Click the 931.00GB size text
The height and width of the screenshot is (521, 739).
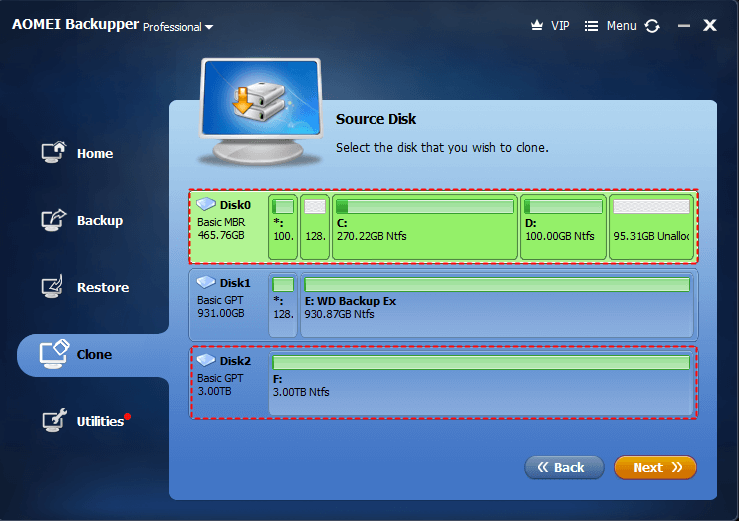221,314
